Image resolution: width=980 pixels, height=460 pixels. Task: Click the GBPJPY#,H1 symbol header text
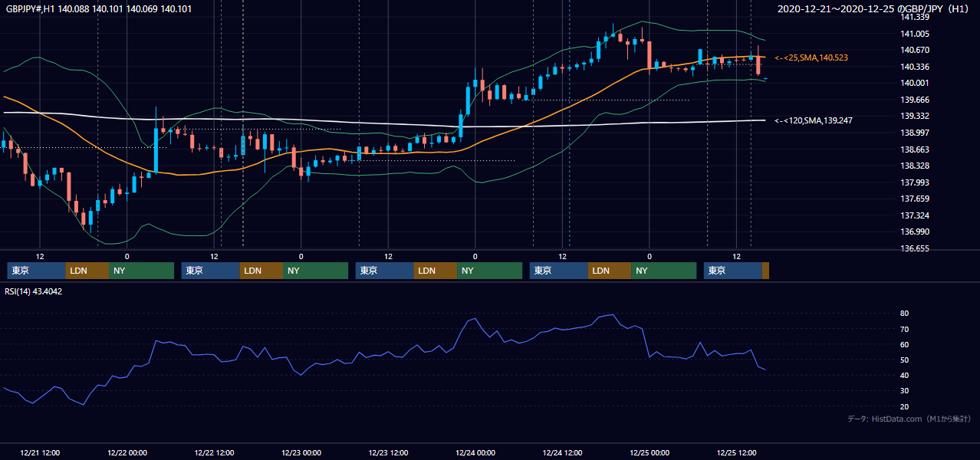[99, 9]
